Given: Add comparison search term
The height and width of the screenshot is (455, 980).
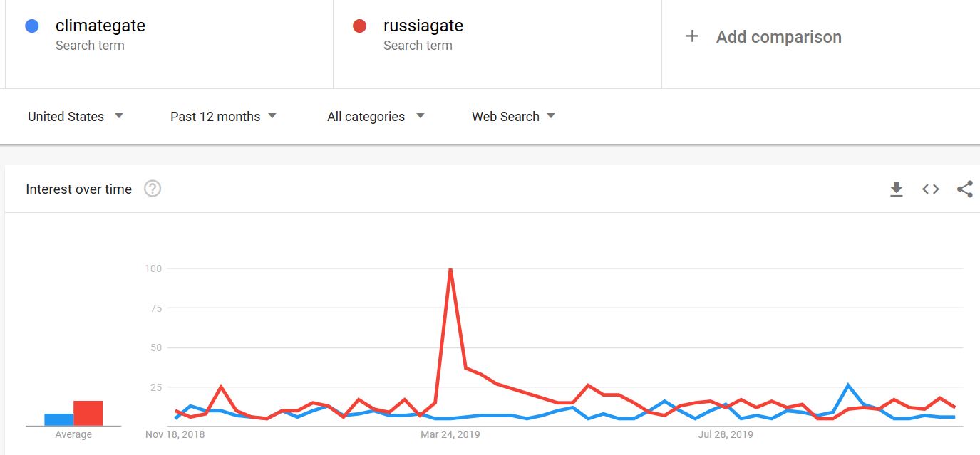Looking at the screenshot, I should 779,36.
